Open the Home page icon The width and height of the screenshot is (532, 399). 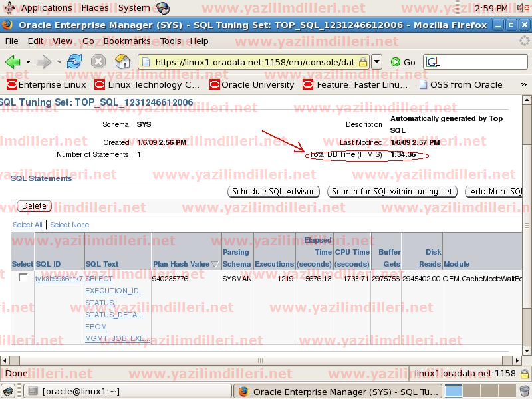pyautogui.click(x=123, y=62)
